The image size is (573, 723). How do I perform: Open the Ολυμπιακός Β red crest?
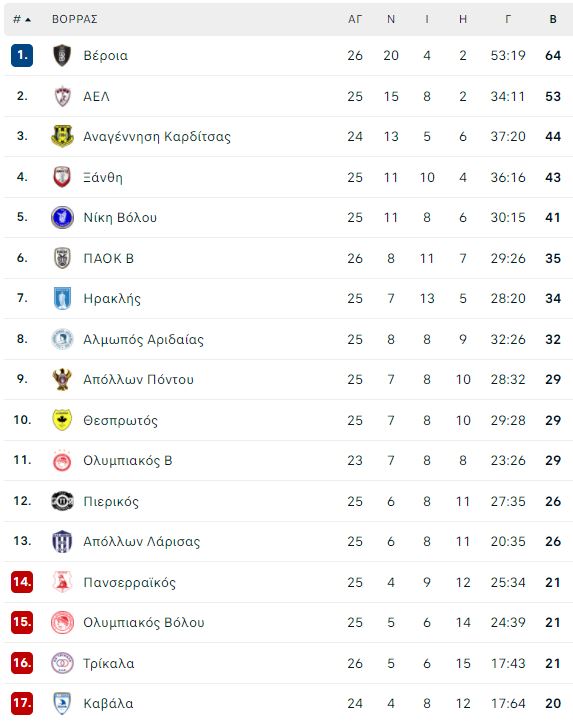click(62, 461)
